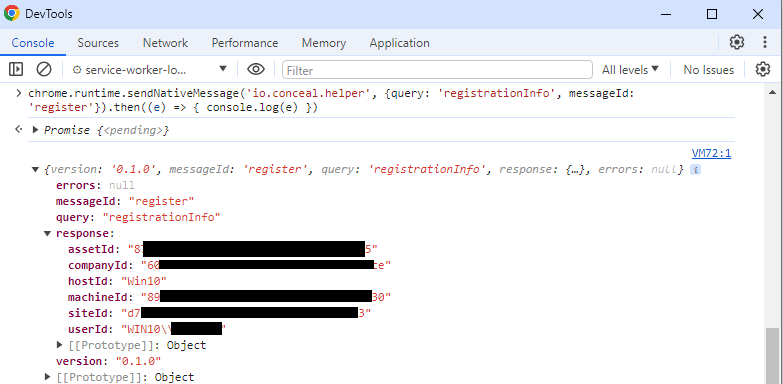
Task: Click the machineId property name
Action: (98, 297)
